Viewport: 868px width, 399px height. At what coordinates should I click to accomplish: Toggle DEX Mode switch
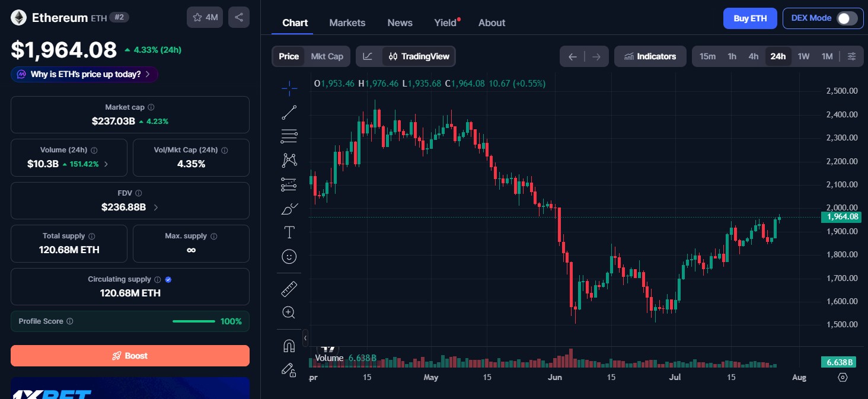[847, 18]
